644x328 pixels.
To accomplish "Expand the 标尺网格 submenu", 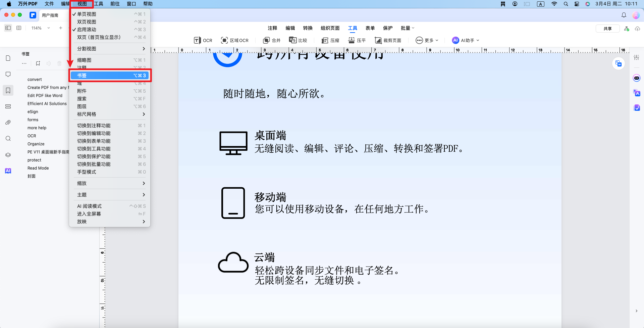I will point(110,114).
